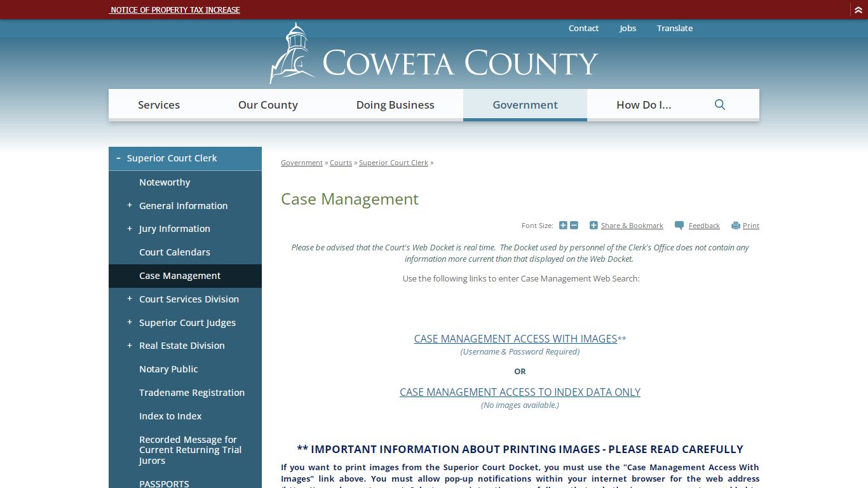868x488 pixels.
Task: Collapse the Superior Court Clerk section
Action: pos(118,158)
